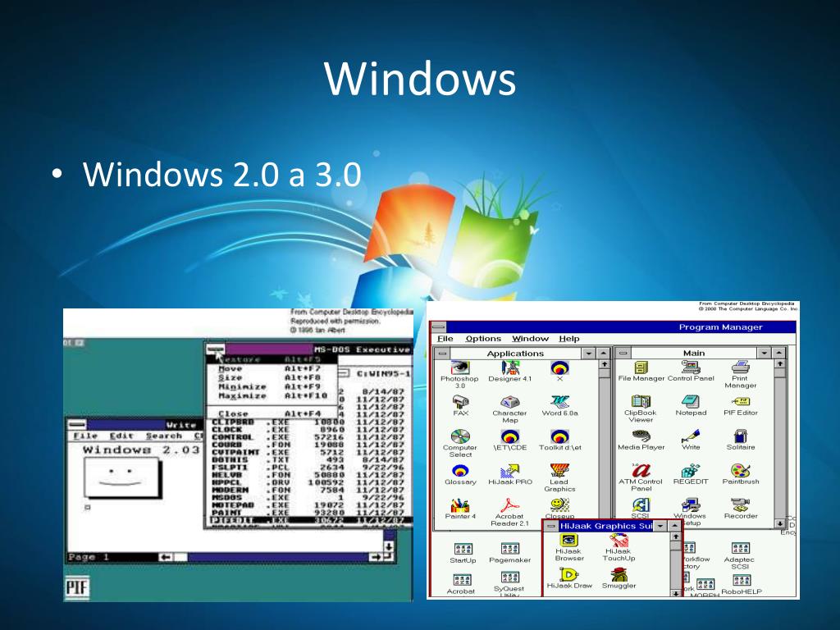
Task: Open Write window control-menu box
Action: [x=76, y=425]
